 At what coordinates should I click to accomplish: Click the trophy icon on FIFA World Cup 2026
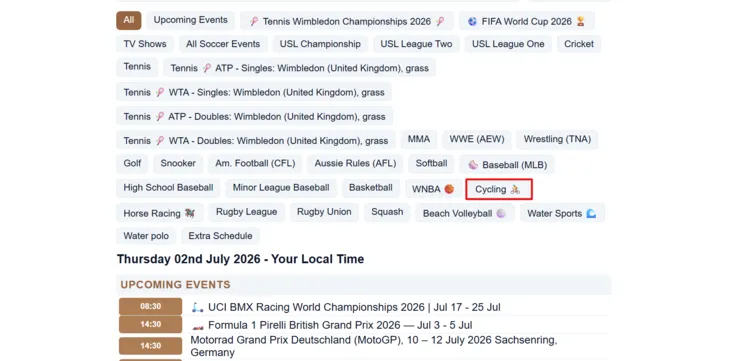pyautogui.click(x=581, y=22)
